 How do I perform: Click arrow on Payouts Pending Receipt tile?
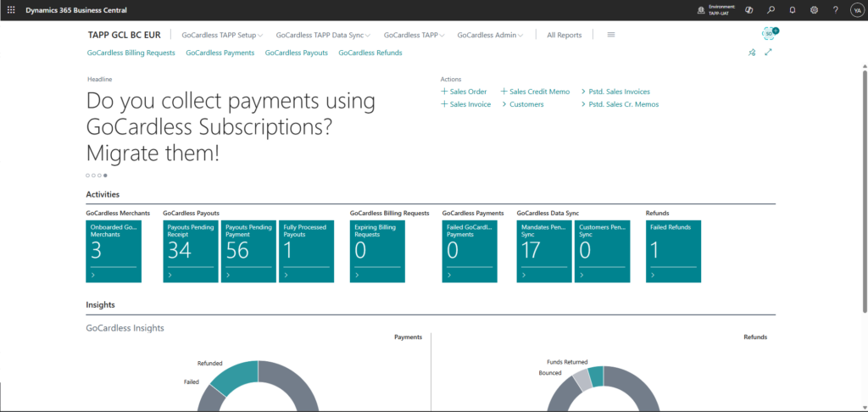(170, 276)
